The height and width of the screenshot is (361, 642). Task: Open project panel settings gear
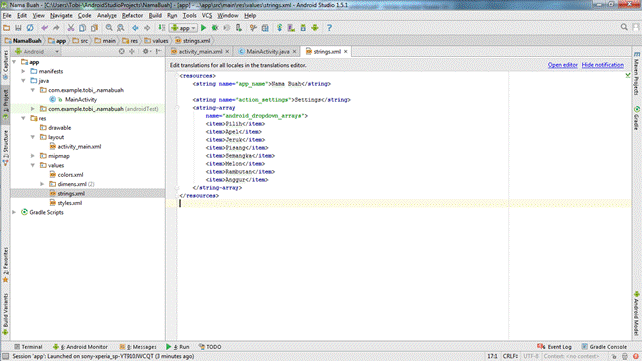click(146, 52)
